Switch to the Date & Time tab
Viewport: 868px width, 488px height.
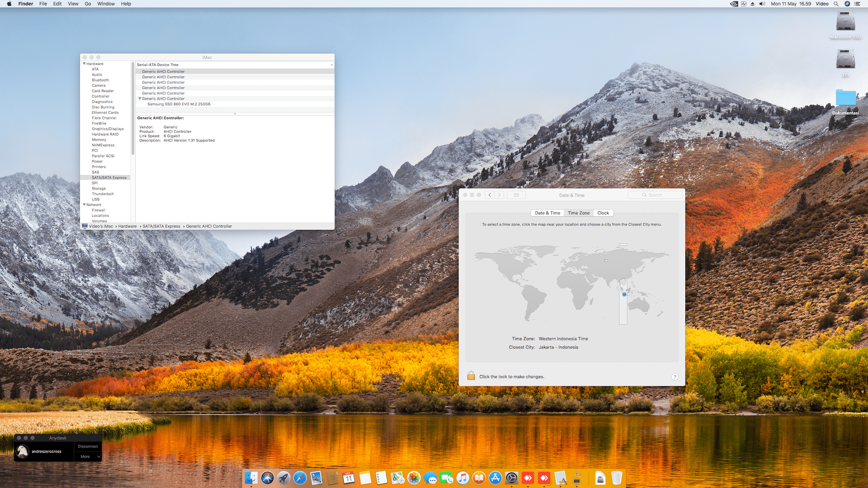coord(547,213)
